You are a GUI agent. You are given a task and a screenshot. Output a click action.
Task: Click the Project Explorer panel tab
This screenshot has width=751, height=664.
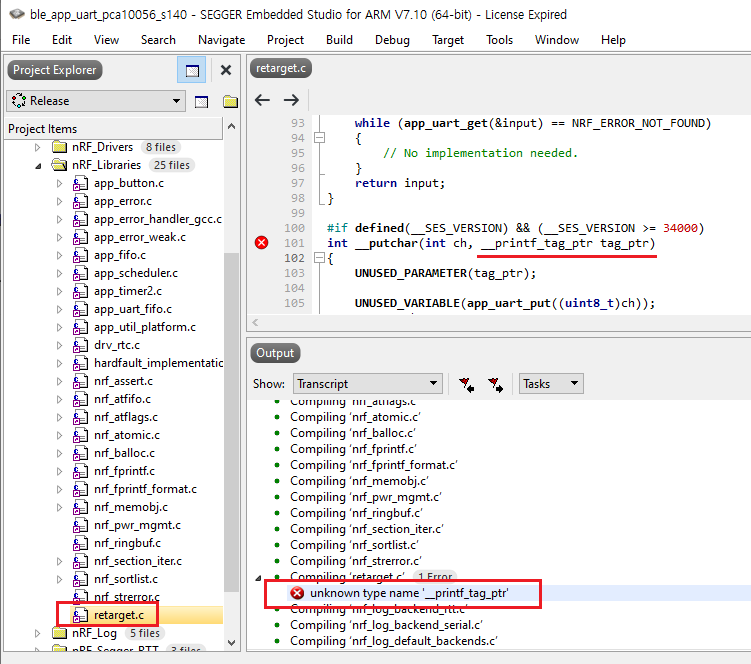click(55, 70)
